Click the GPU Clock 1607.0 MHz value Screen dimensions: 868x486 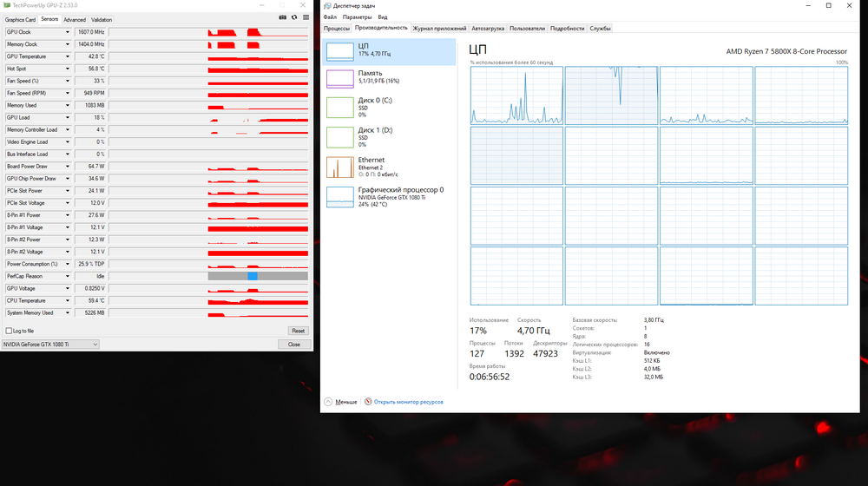click(90, 32)
